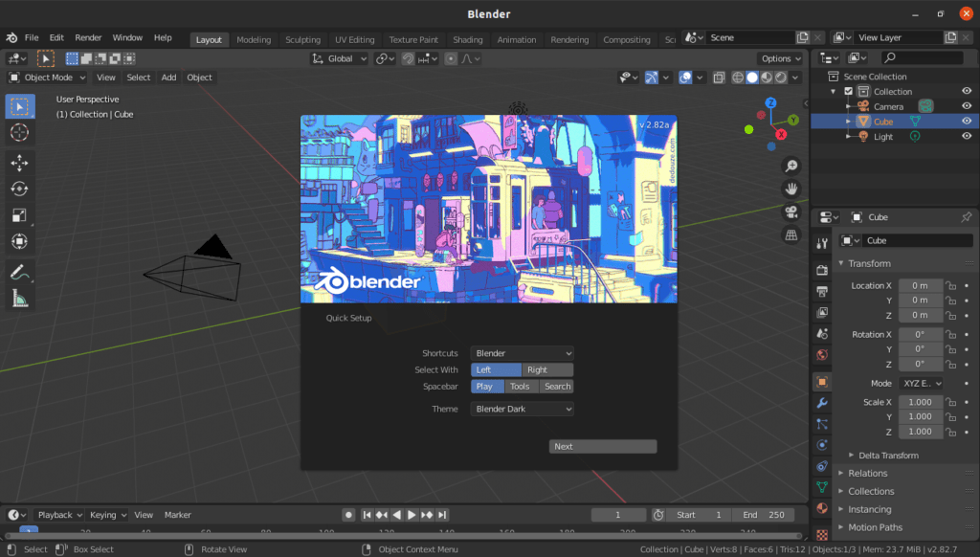Open the Modifier properties tab
Image resolution: width=980 pixels, height=557 pixels.
[x=822, y=403]
